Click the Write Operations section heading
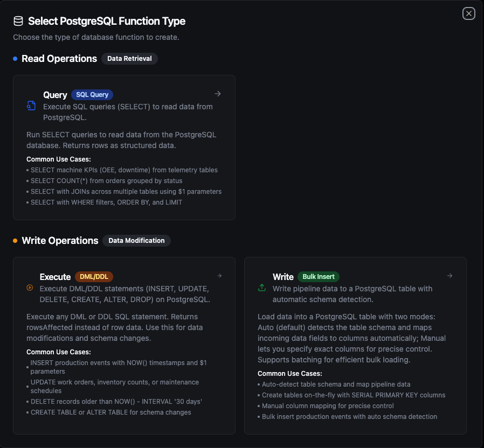The width and height of the screenshot is (484, 448). [x=60, y=241]
